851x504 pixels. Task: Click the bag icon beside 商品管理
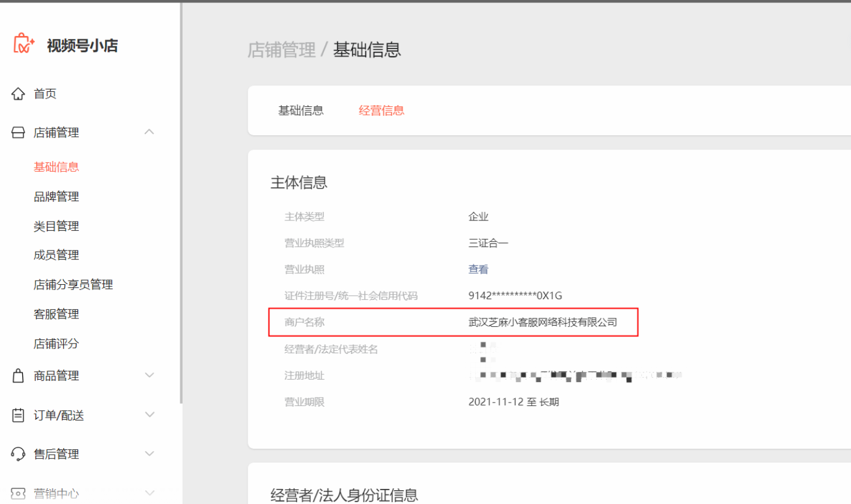tap(18, 376)
